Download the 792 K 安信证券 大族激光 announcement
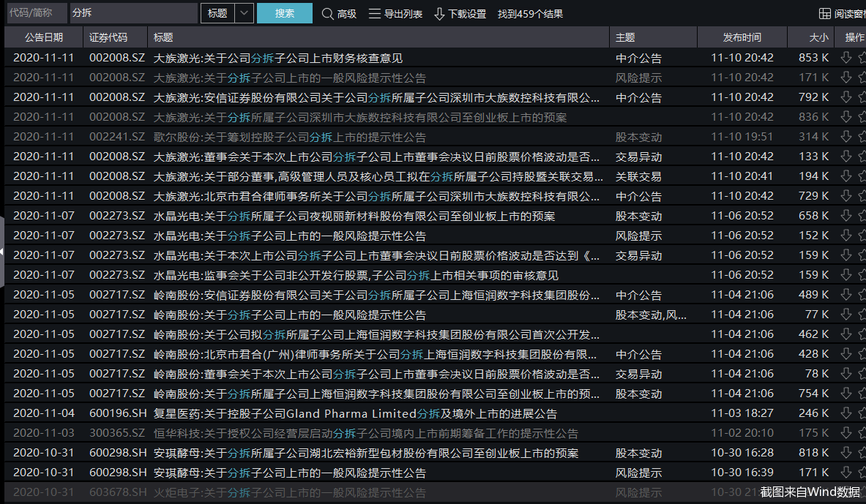Image resolution: width=866 pixels, height=504 pixels. click(846, 97)
